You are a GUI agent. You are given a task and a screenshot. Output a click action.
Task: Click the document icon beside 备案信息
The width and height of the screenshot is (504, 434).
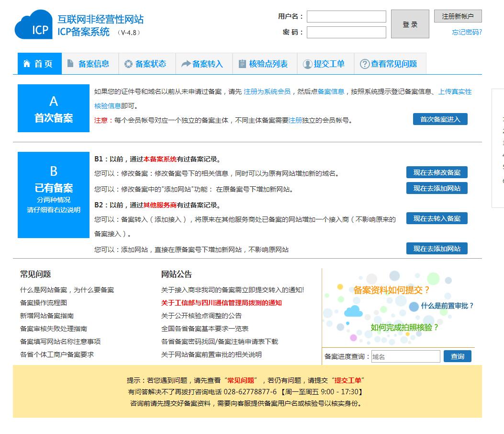70,63
